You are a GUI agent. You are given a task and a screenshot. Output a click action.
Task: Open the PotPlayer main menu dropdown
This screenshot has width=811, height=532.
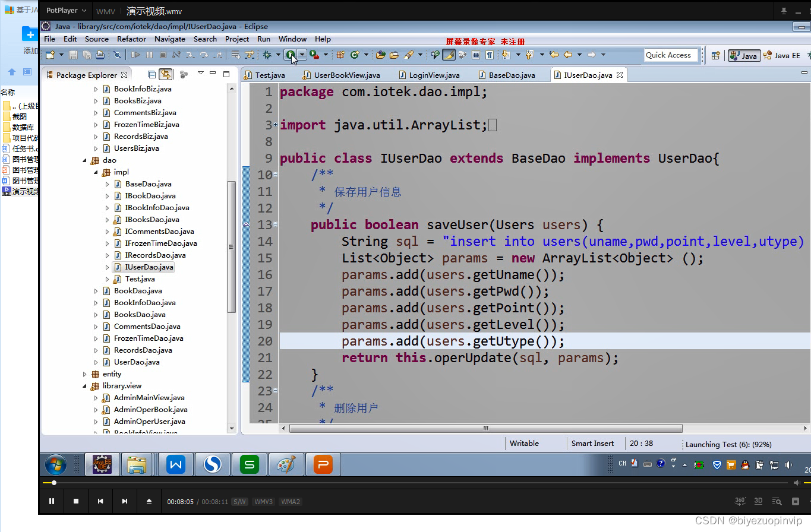[x=66, y=11]
